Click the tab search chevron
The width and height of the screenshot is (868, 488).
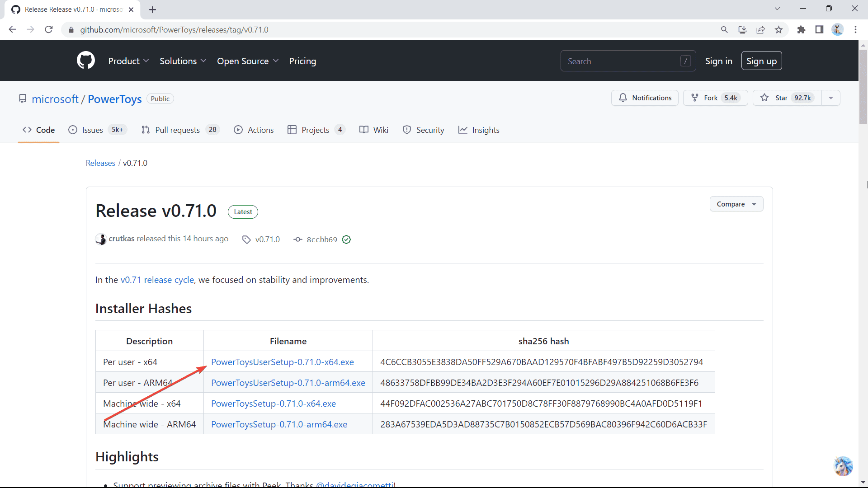coord(777,9)
